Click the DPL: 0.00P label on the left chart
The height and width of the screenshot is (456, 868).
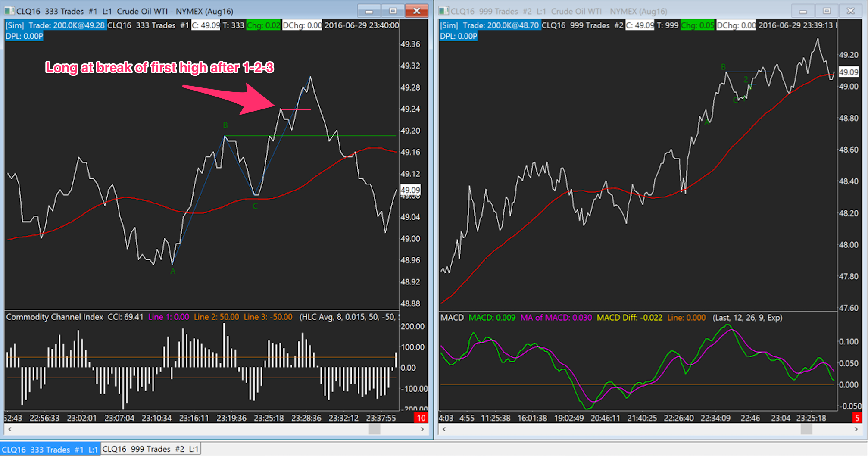[25, 36]
